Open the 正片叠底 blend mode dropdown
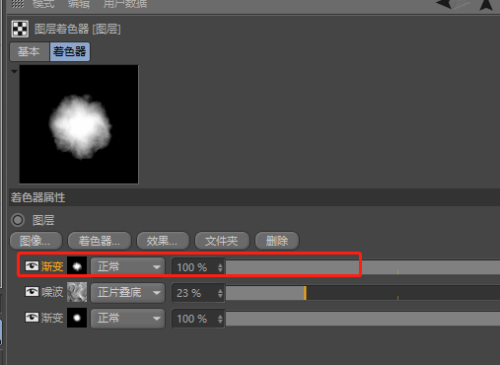This screenshot has height=365, width=500. (x=128, y=293)
